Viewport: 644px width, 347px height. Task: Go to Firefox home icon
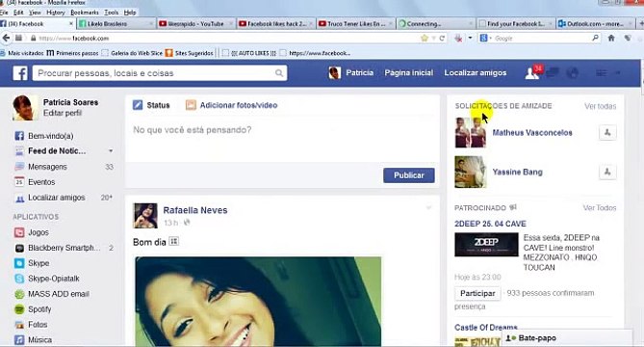(611, 38)
